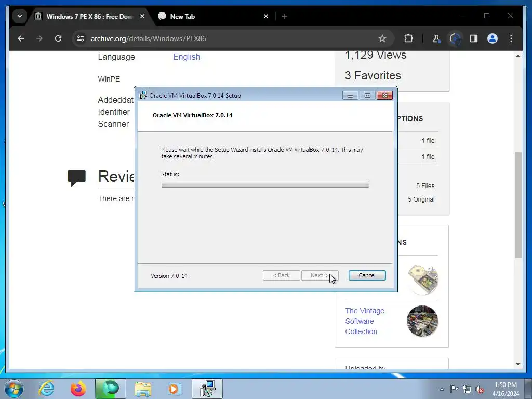Open the CD-ROM collection thumbnail
The image size is (532, 399).
[422, 280]
